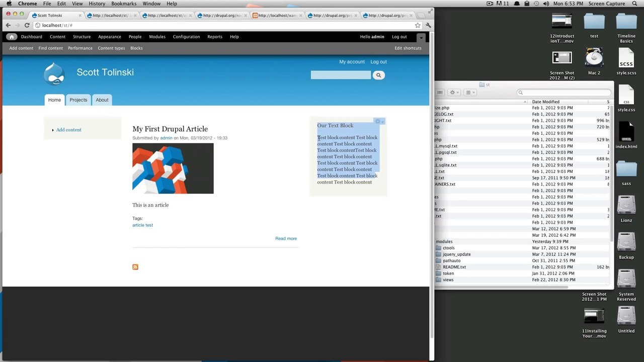Click Add content in sidebar
This screenshot has width=644, height=362.
(68, 130)
